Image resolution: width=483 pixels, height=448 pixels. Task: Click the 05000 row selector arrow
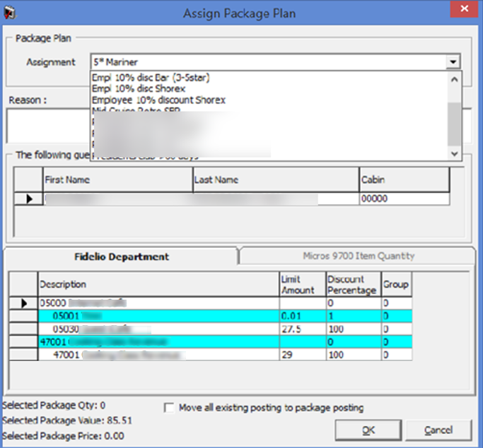pyautogui.click(x=24, y=303)
